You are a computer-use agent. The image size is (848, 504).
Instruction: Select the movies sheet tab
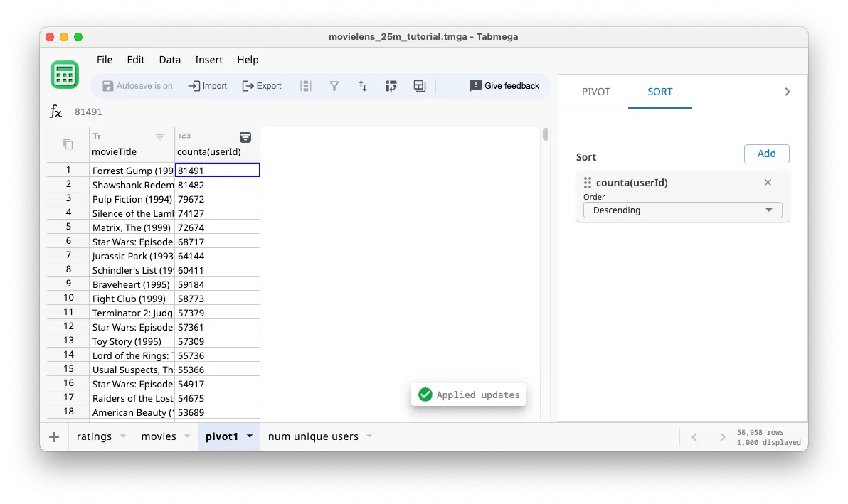pyautogui.click(x=159, y=437)
